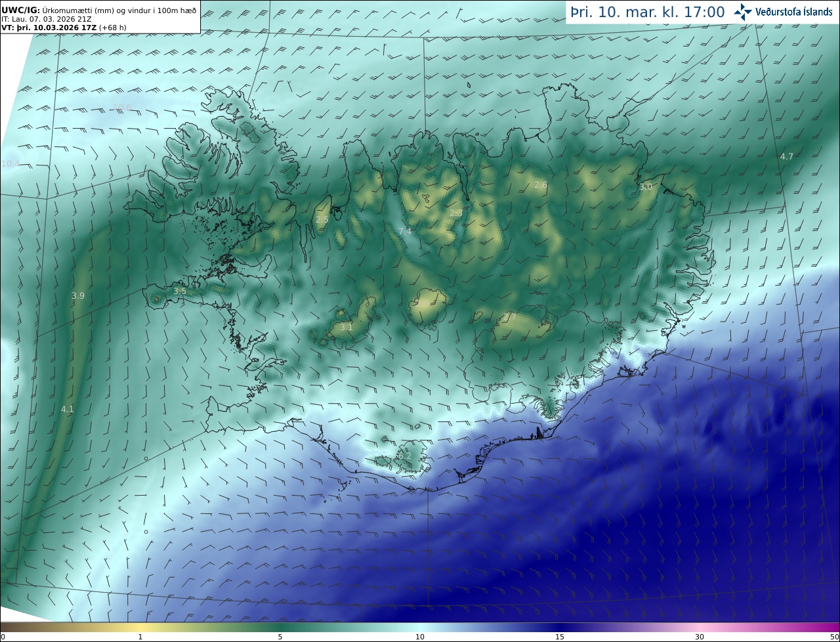Click the 2.7 value on the map
The image size is (840, 642).
click(511, 316)
